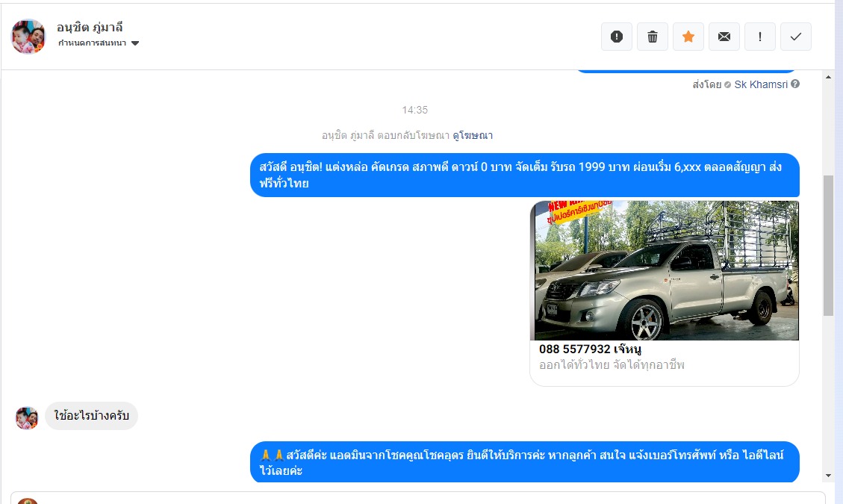Click ad subtitle ออกได้ทั่วไทย จัดได้ทุกอาชีพ

pos(612,364)
